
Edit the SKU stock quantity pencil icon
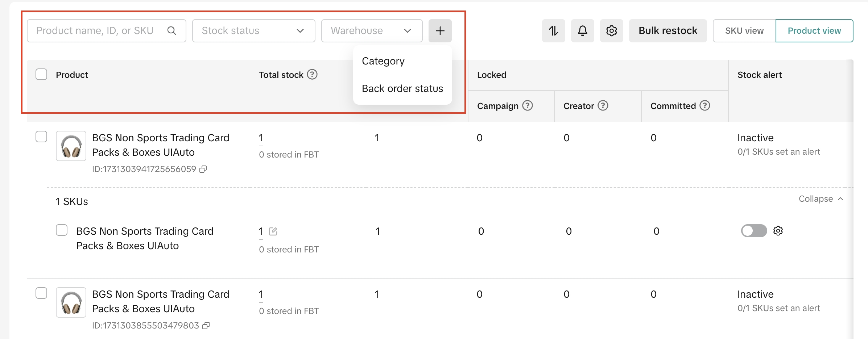click(273, 231)
